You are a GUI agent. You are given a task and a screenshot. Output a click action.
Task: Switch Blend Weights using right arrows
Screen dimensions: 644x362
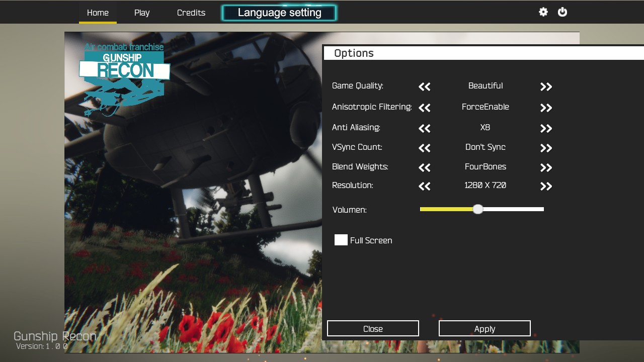click(x=546, y=168)
